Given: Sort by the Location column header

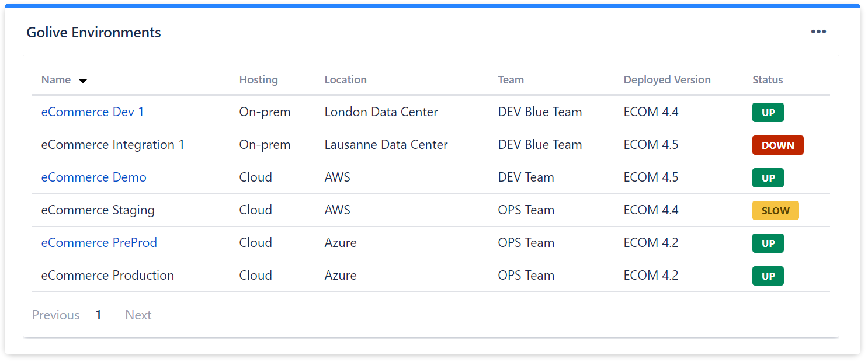Looking at the screenshot, I should coord(345,80).
